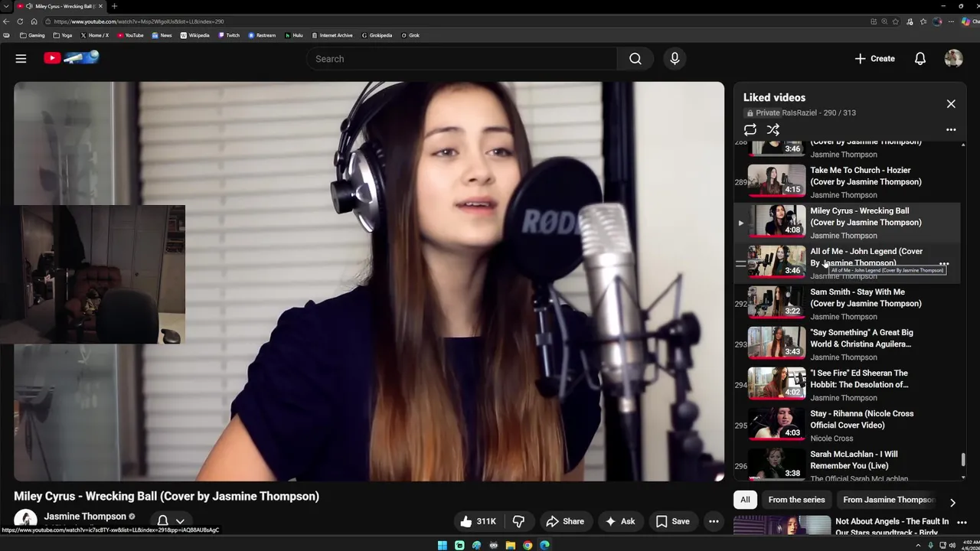Focus the YouTube search field
This screenshot has height=551, width=980.
tap(462, 58)
